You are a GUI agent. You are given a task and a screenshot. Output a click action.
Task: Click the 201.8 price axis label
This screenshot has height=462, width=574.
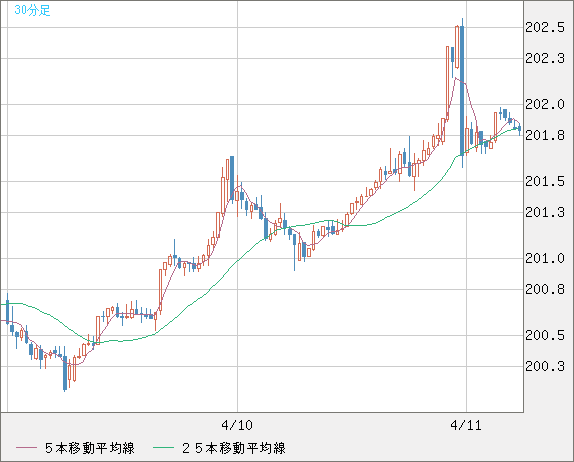(545, 136)
